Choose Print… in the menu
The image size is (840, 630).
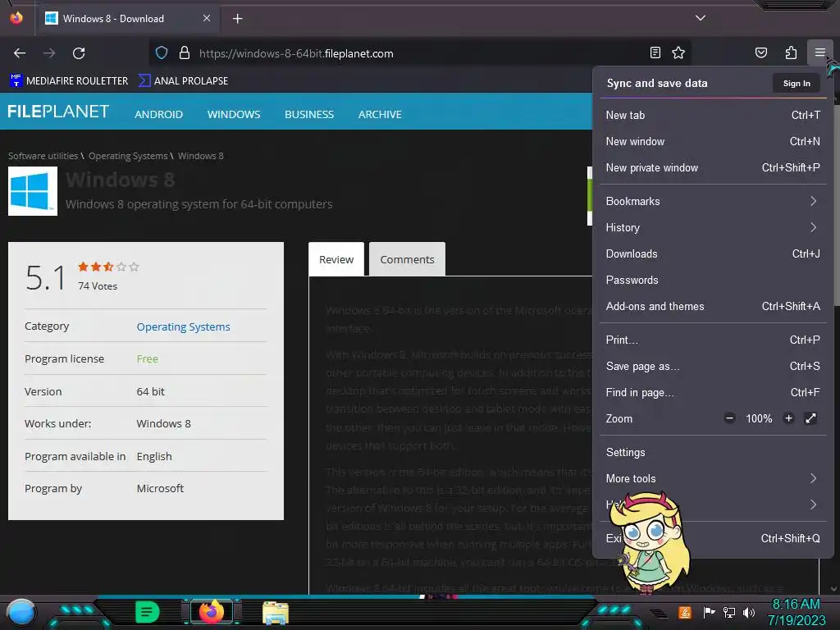coord(713,340)
